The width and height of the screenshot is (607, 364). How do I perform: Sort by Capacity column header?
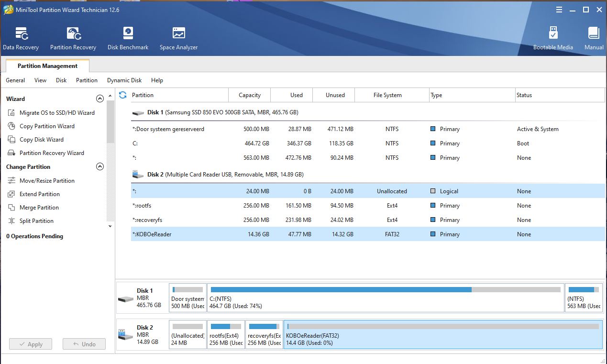click(x=250, y=95)
